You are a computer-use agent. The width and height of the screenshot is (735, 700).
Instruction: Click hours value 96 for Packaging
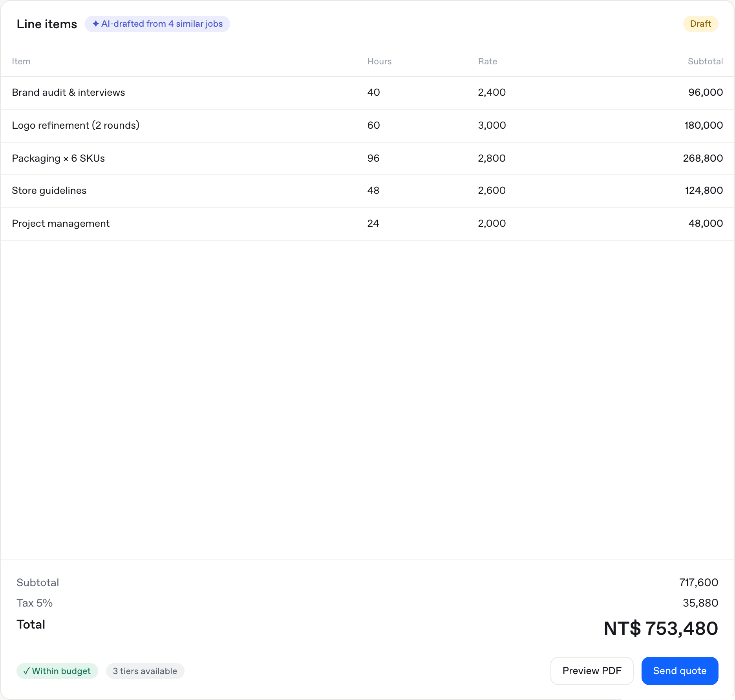click(x=373, y=159)
